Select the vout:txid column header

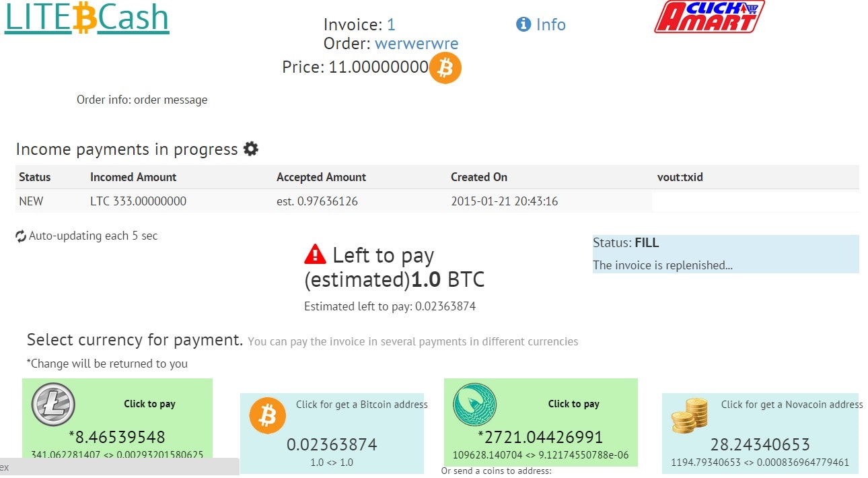tap(680, 177)
